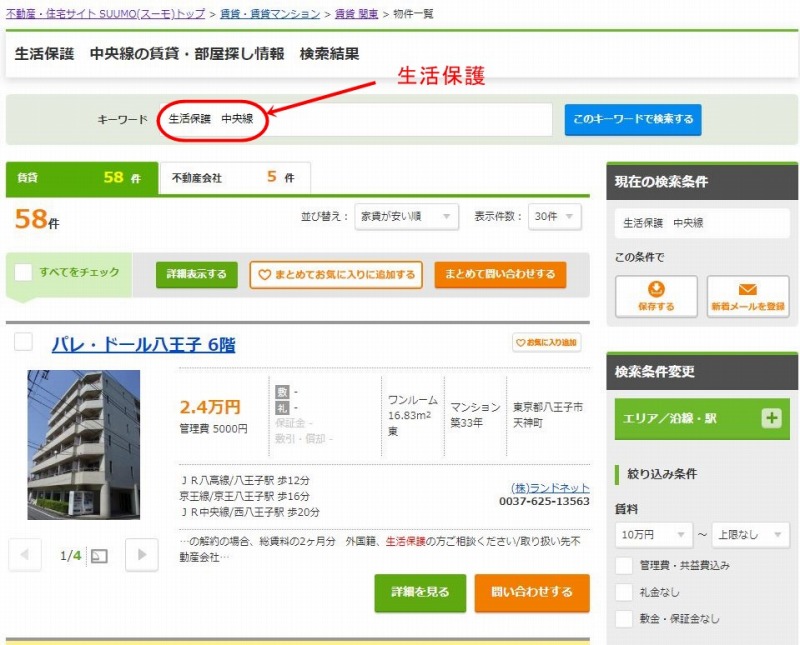Enable the 礼金なし checkbox
The width and height of the screenshot is (800, 645).
[x=624, y=592]
